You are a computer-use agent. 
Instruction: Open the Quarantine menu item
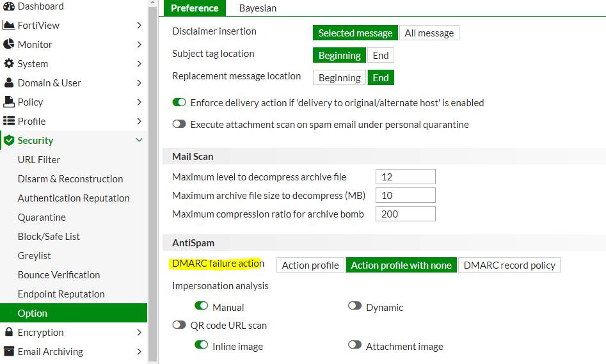point(42,218)
